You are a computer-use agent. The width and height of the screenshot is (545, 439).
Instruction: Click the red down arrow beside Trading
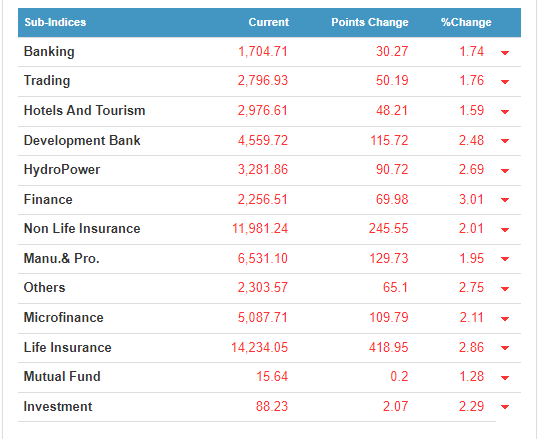505,82
